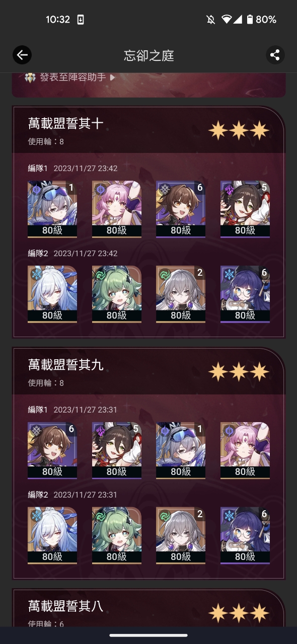
Task: Select the brown-haired character in 其九 編隊1
Action: click(52, 451)
